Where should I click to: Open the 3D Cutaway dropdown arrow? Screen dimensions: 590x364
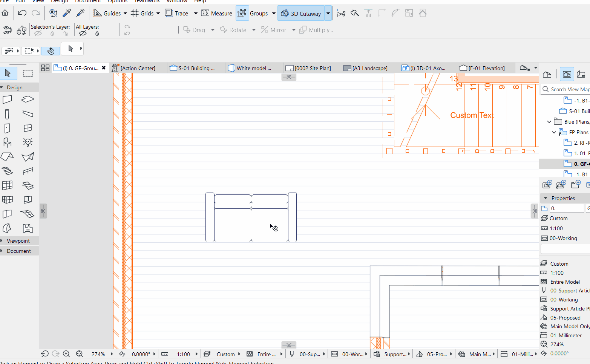[328, 14]
